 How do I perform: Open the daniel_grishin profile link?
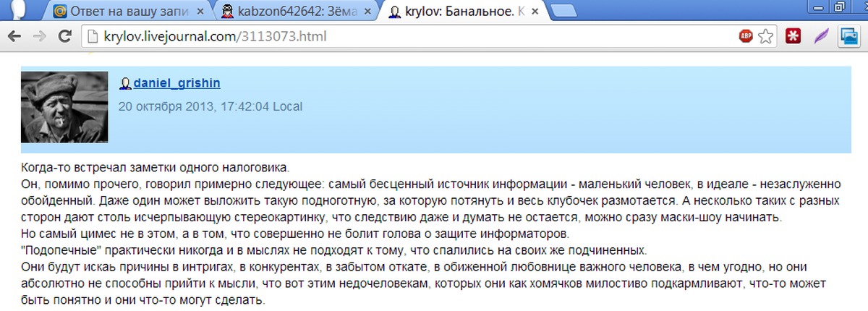point(176,84)
